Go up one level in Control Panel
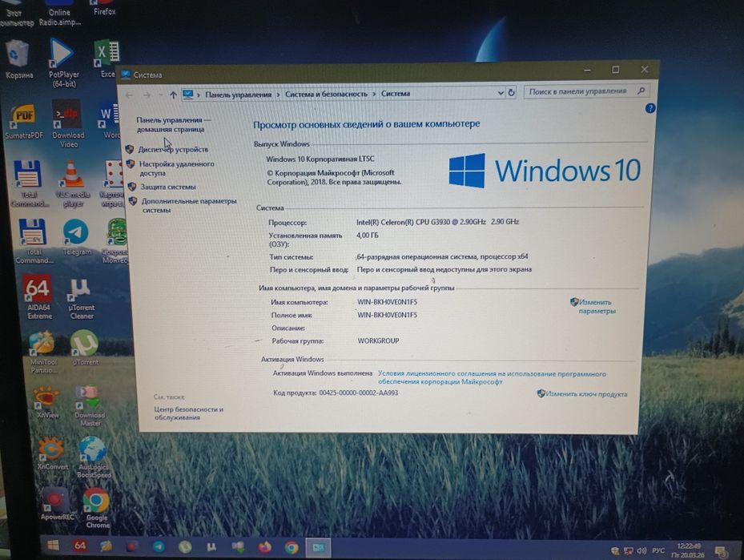This screenshot has height=560, width=744. (x=173, y=95)
